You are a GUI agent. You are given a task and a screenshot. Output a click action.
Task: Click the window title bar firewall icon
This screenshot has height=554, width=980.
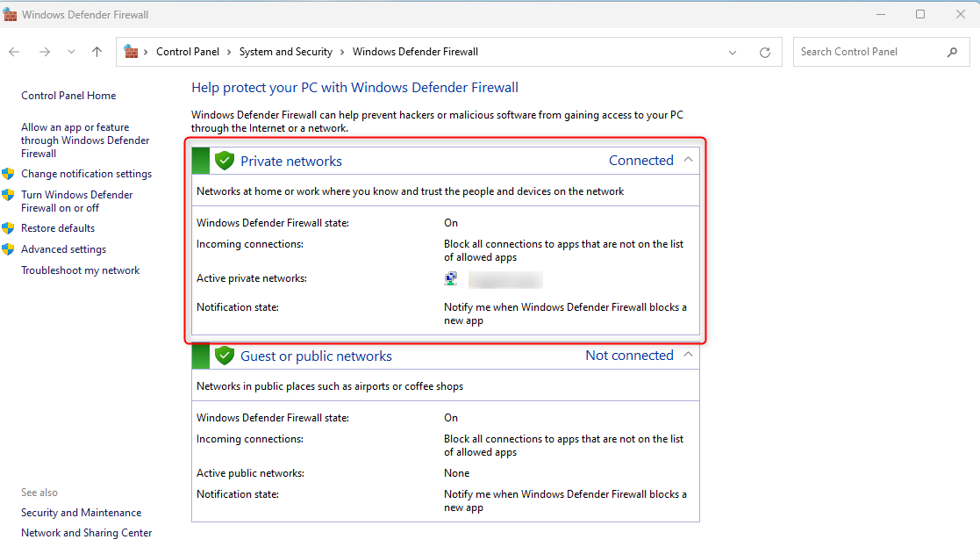tap(10, 14)
